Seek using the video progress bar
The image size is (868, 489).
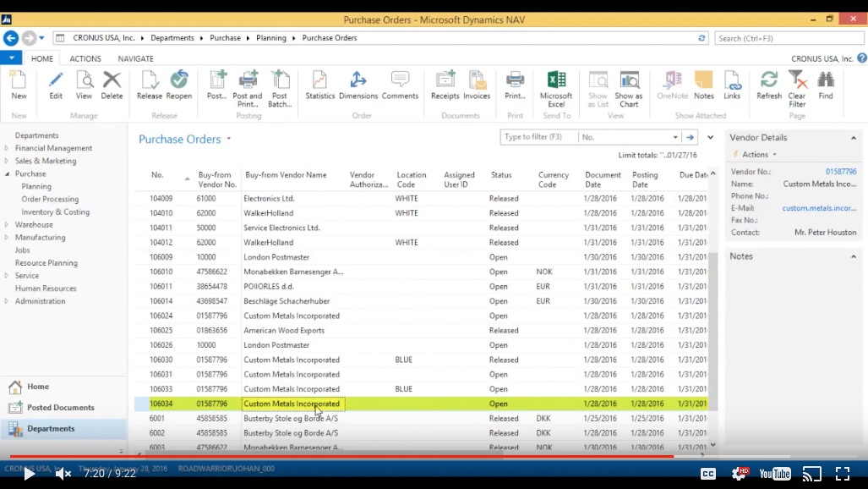point(434,456)
